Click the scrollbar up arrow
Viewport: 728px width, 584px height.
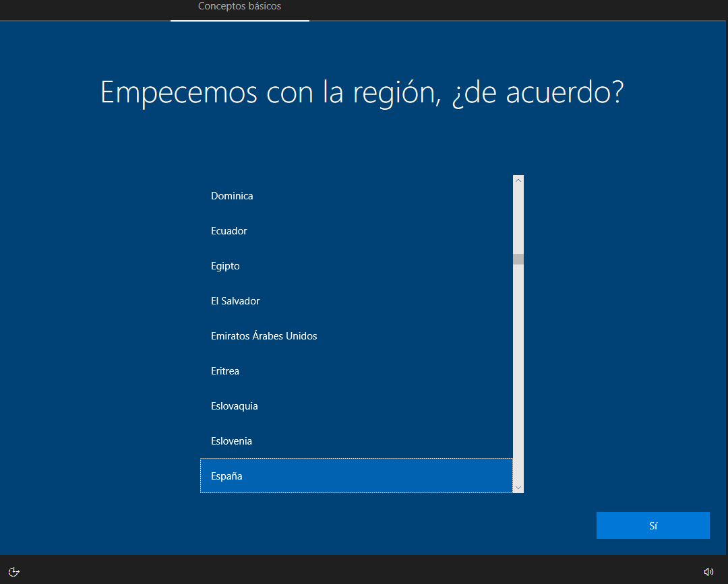[x=518, y=181]
